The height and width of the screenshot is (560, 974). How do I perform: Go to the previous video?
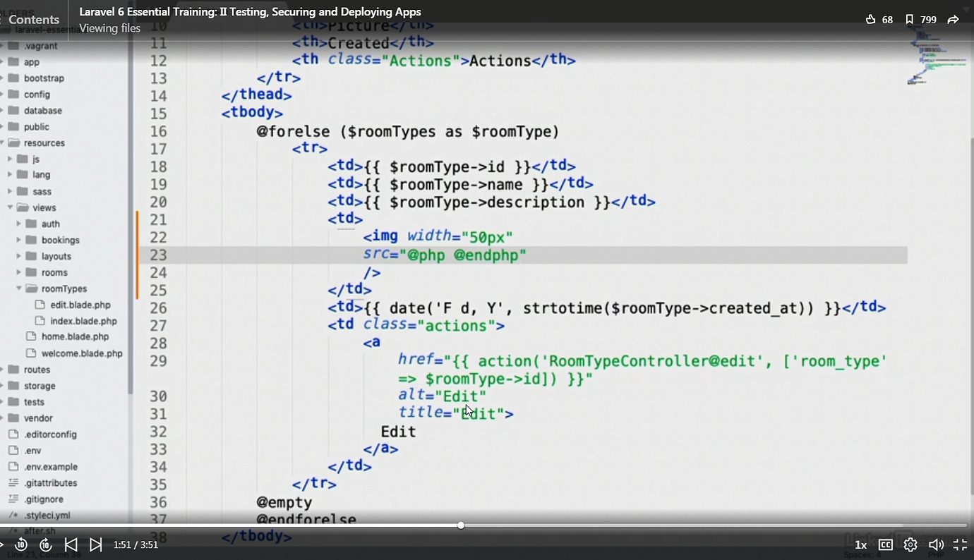(x=71, y=544)
